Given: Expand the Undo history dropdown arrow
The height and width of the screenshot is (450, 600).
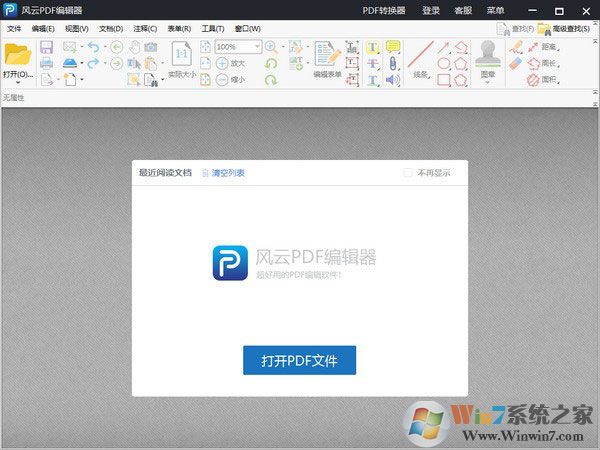Looking at the screenshot, I should 104,47.
